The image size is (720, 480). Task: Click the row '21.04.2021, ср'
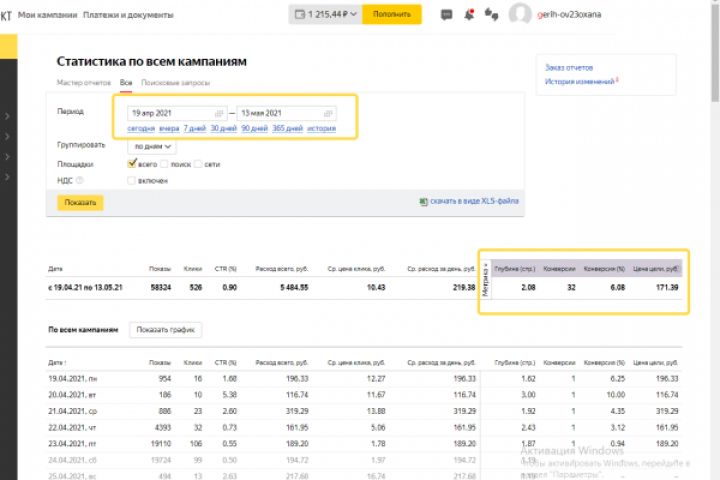click(363, 411)
